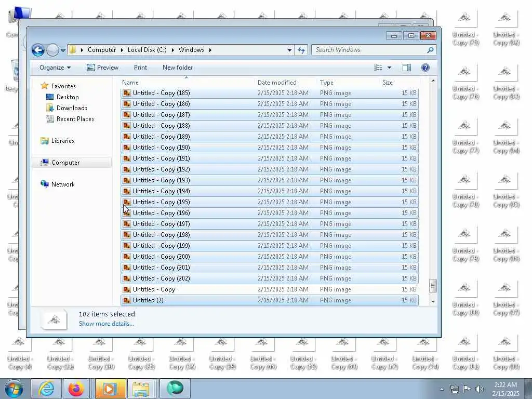
Task: Open the view options dropdown arrow
Action: 389,68
